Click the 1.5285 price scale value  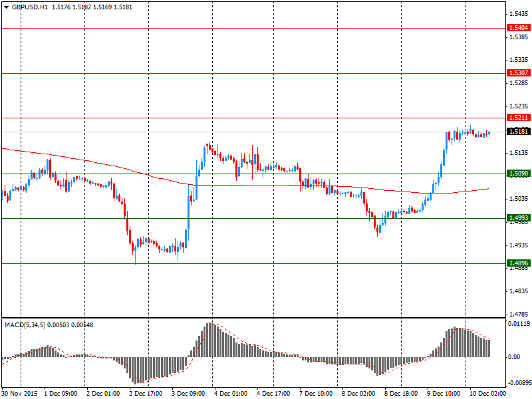click(x=519, y=82)
